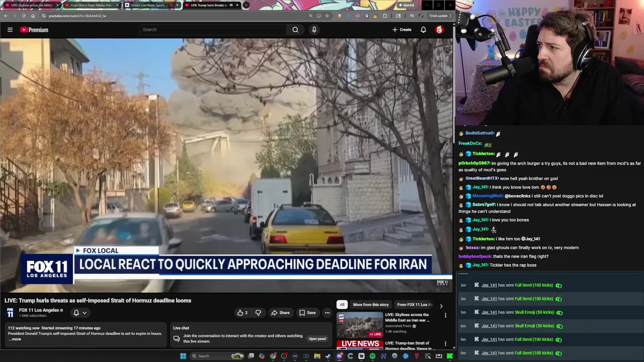
Task: Open options for Trump-Iran Strait video
Action: pyautogui.click(x=445, y=344)
